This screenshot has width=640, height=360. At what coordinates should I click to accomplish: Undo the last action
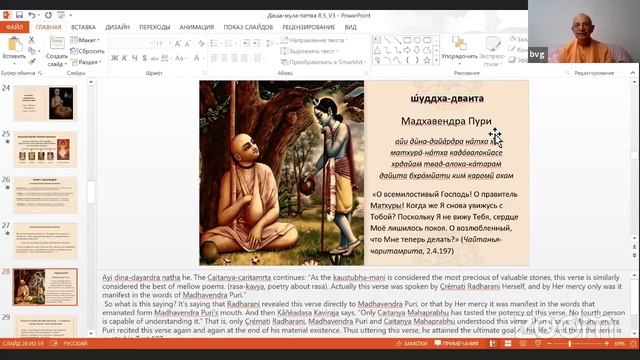pyautogui.click(x=32, y=15)
